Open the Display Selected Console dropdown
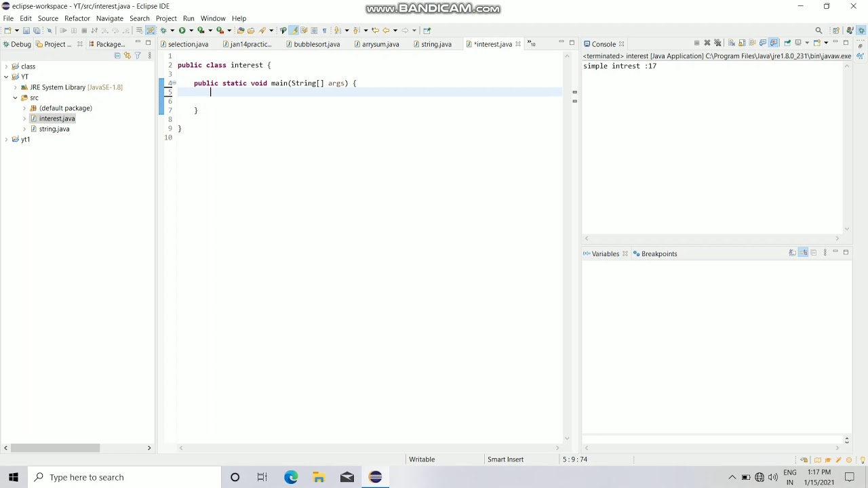 [807, 43]
